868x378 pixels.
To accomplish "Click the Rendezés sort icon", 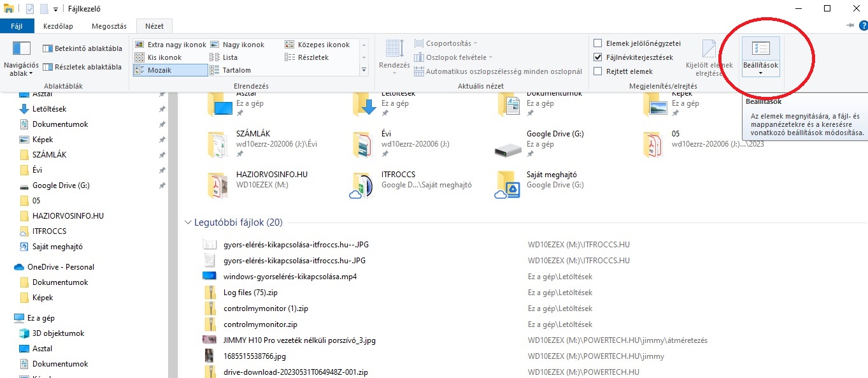I will pyautogui.click(x=394, y=50).
